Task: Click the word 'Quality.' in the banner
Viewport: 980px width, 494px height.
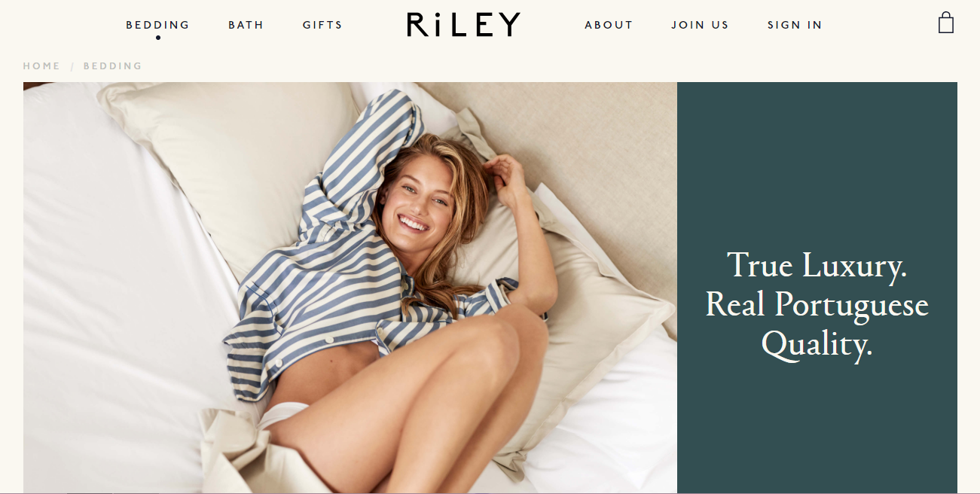Action: (817, 345)
